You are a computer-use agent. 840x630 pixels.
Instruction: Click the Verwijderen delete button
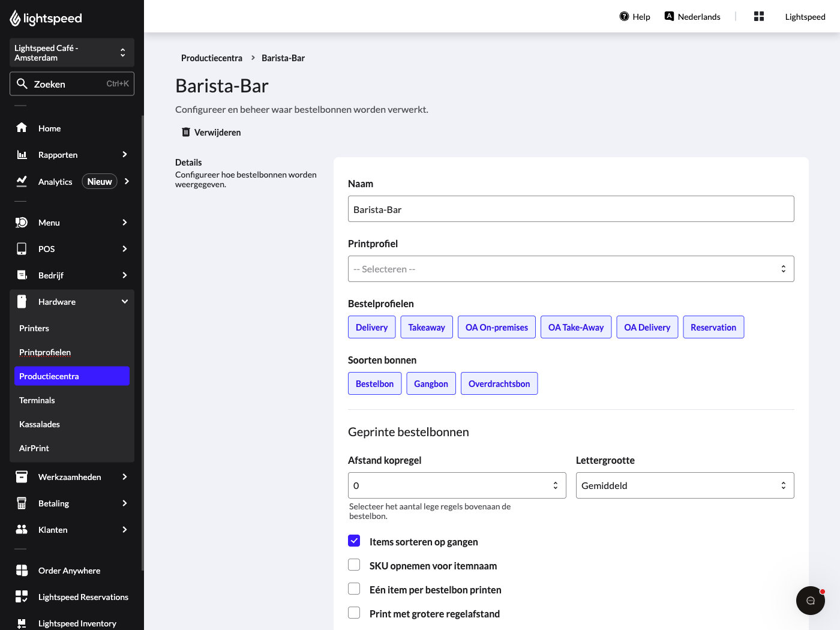click(211, 132)
